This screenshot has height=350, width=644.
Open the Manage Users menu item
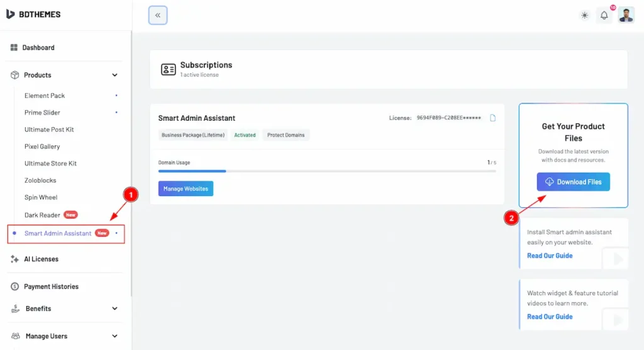tap(47, 336)
